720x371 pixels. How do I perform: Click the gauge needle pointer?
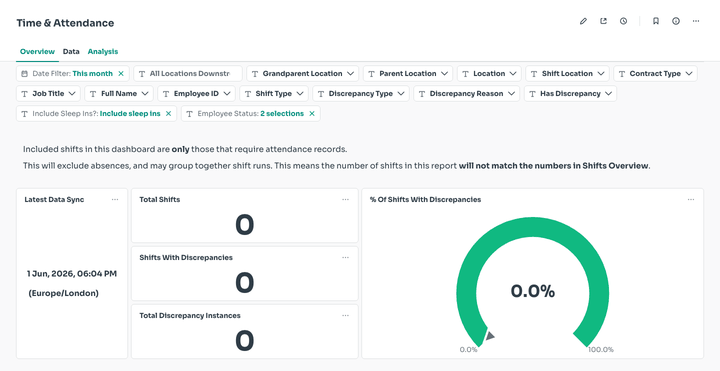click(x=489, y=335)
